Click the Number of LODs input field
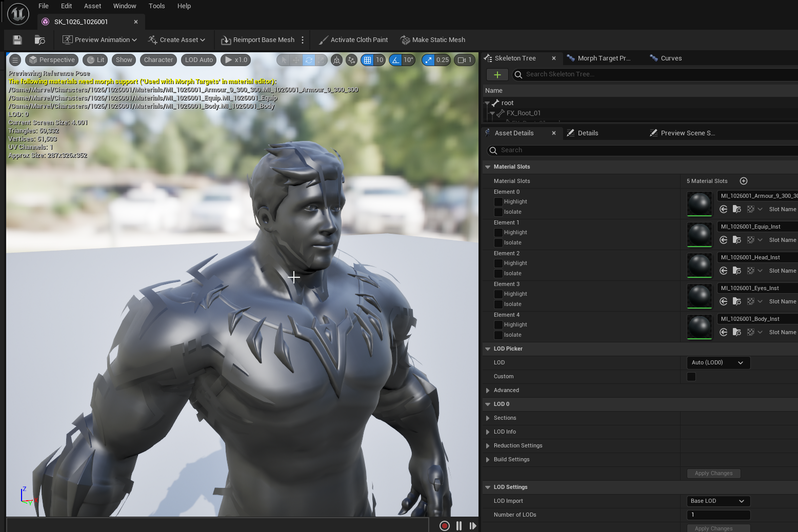 (718, 515)
